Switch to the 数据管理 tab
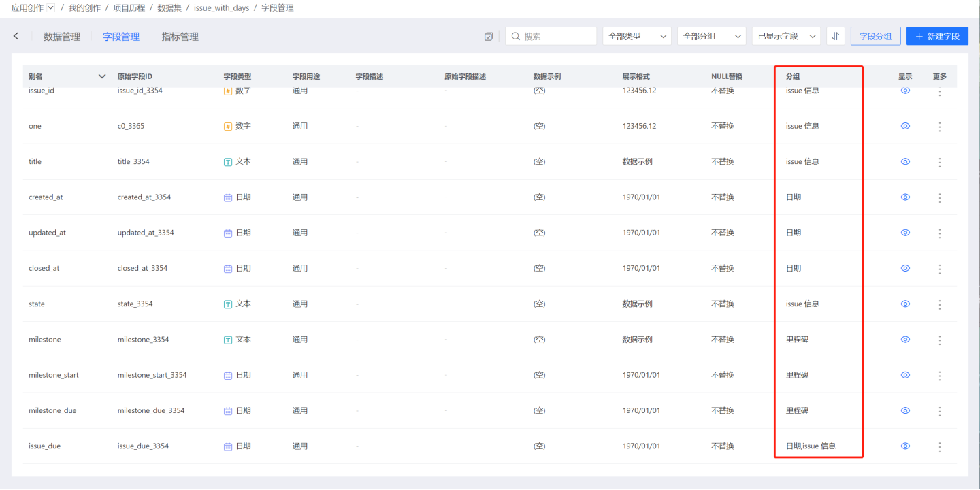 point(62,37)
